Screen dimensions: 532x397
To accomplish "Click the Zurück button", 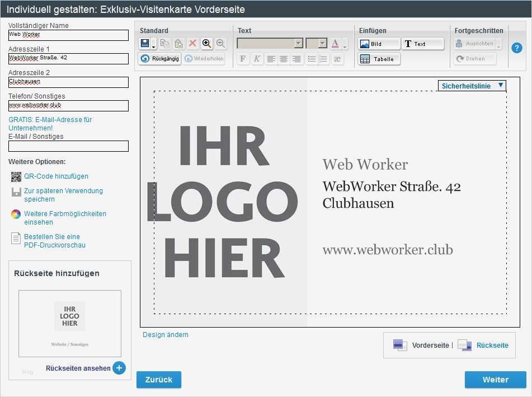I will 159,379.
